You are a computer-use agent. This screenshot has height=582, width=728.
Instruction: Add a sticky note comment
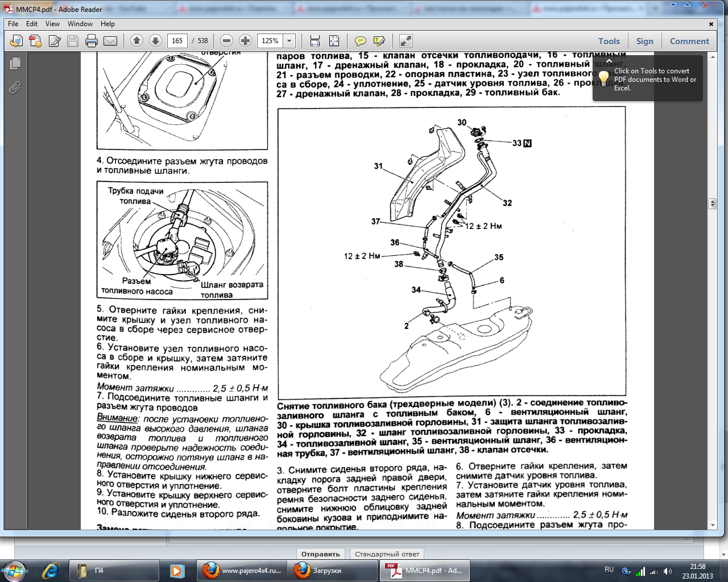pos(360,41)
